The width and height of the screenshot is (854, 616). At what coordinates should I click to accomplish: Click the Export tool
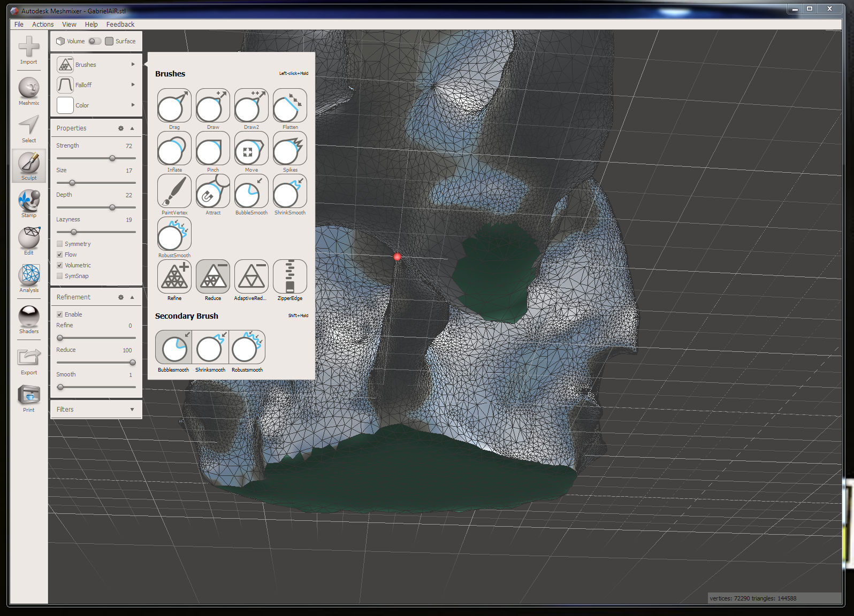[x=29, y=361]
